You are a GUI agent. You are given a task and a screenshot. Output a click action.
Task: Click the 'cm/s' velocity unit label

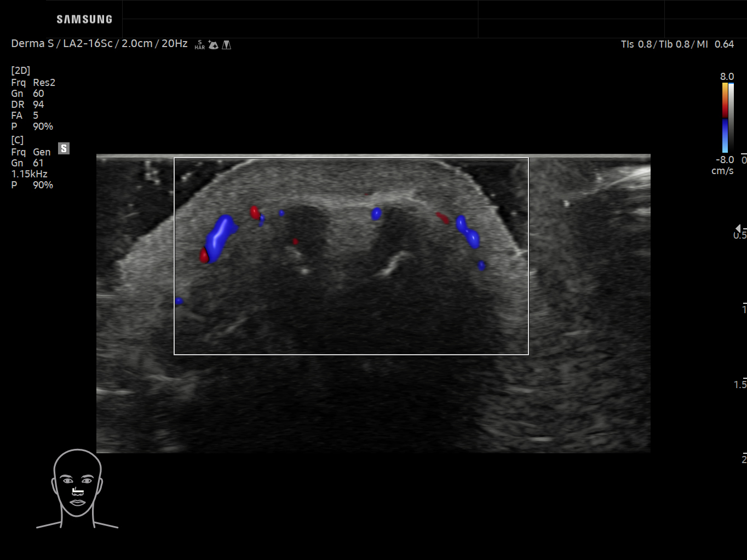tap(722, 171)
